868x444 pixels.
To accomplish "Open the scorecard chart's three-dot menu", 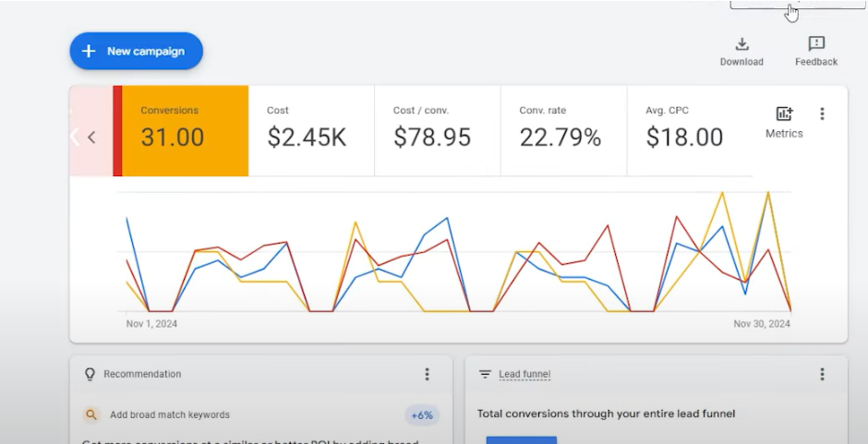I will (x=822, y=114).
